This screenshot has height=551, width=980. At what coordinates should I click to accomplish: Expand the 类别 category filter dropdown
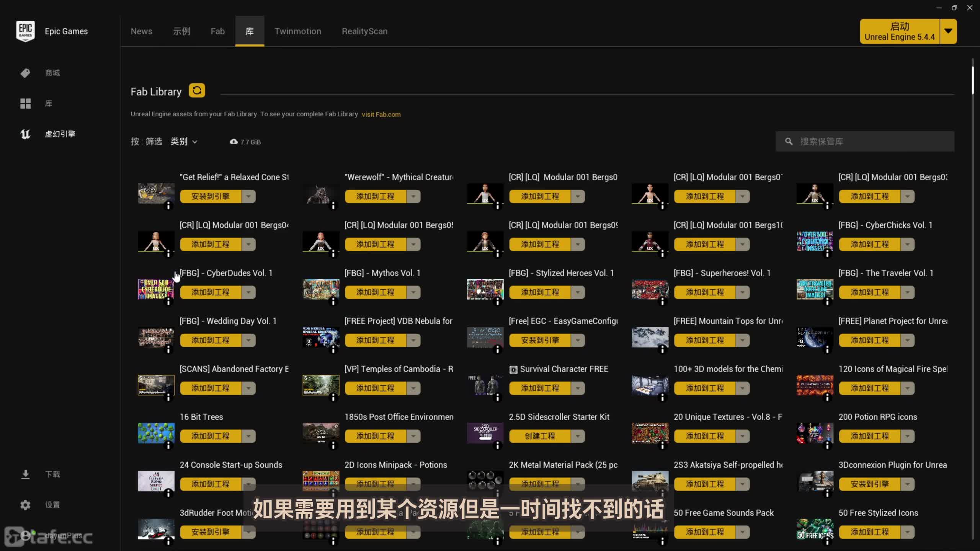point(184,142)
